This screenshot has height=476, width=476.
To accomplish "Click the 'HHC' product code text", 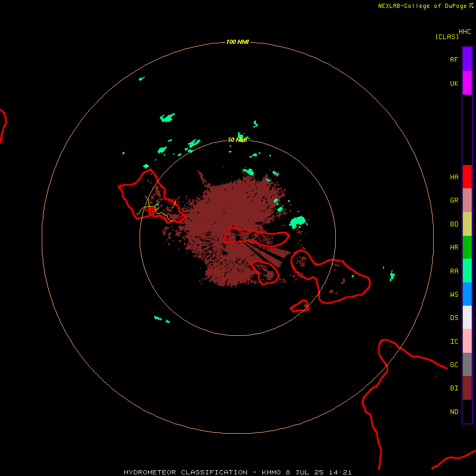I will pyautogui.click(x=465, y=32).
